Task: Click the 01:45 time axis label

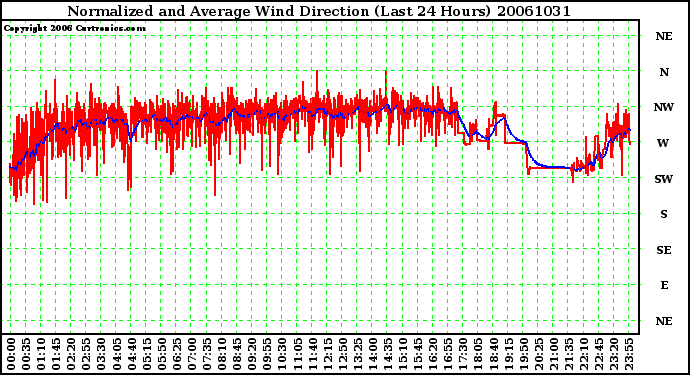Action: (56, 354)
